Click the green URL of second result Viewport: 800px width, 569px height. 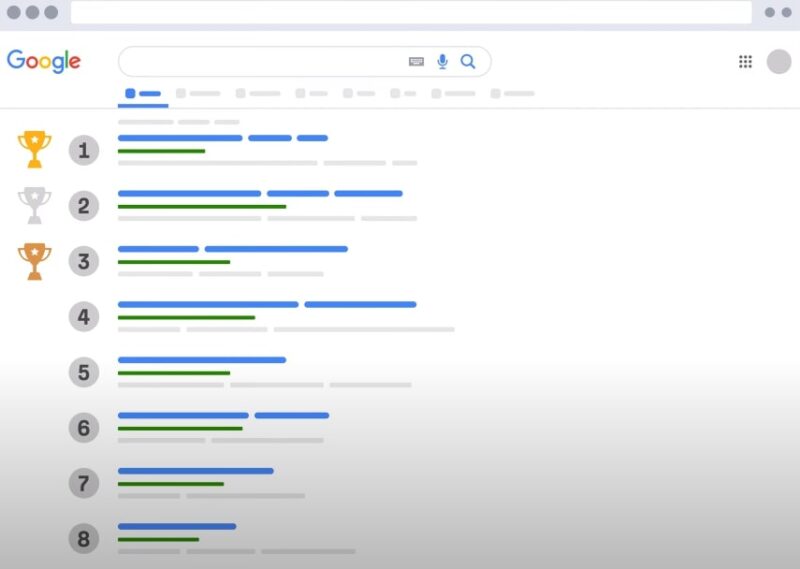[x=201, y=207]
